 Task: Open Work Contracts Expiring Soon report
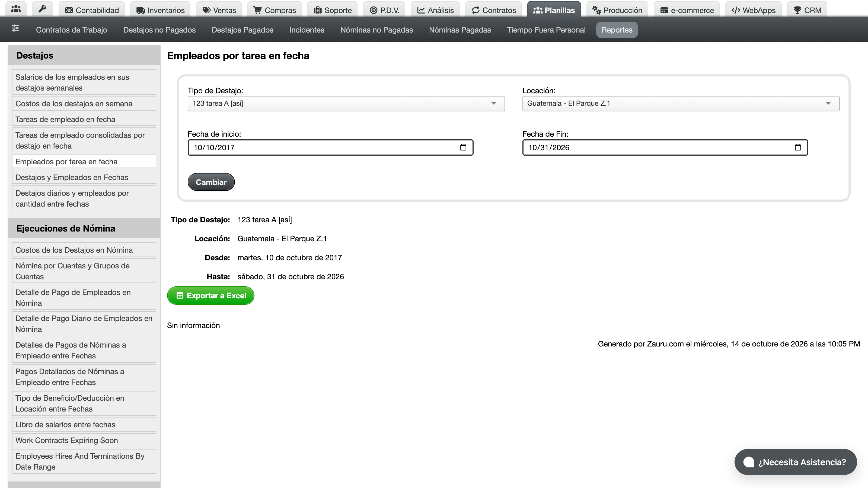[84, 441]
